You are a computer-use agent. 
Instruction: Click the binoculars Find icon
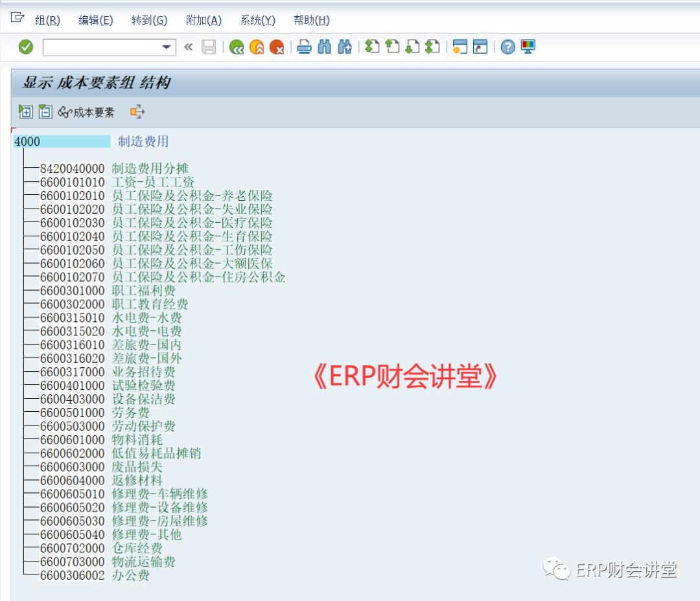[x=325, y=47]
